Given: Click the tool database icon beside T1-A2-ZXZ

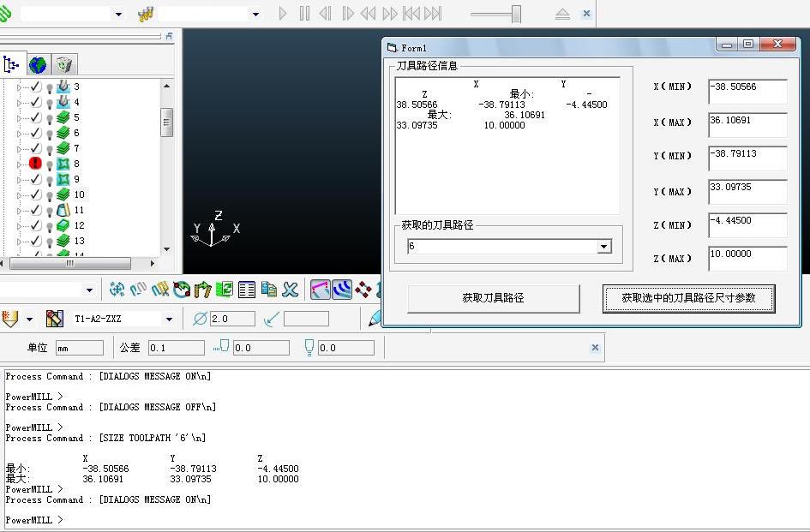Looking at the screenshot, I should coord(54,319).
